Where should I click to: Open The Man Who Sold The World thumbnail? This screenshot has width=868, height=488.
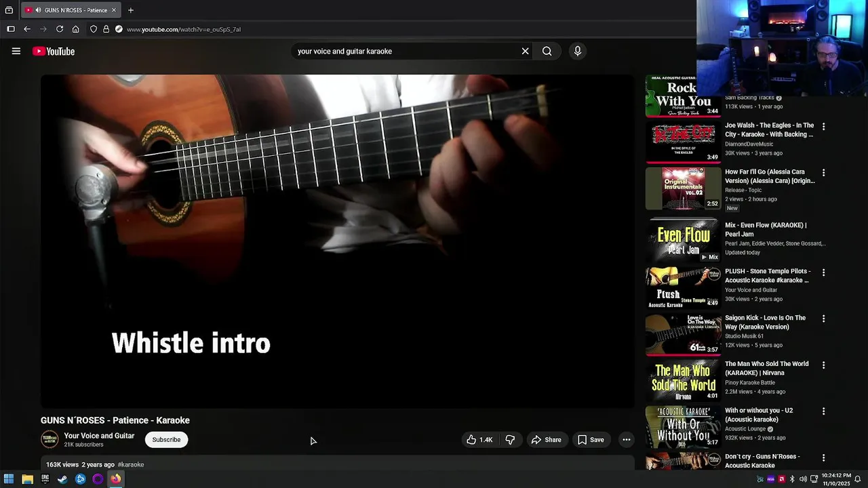683,381
